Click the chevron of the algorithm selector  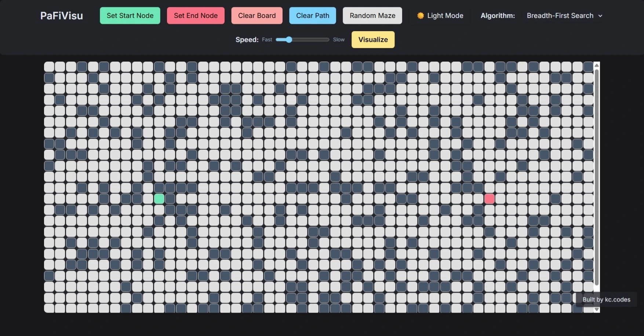pos(600,16)
